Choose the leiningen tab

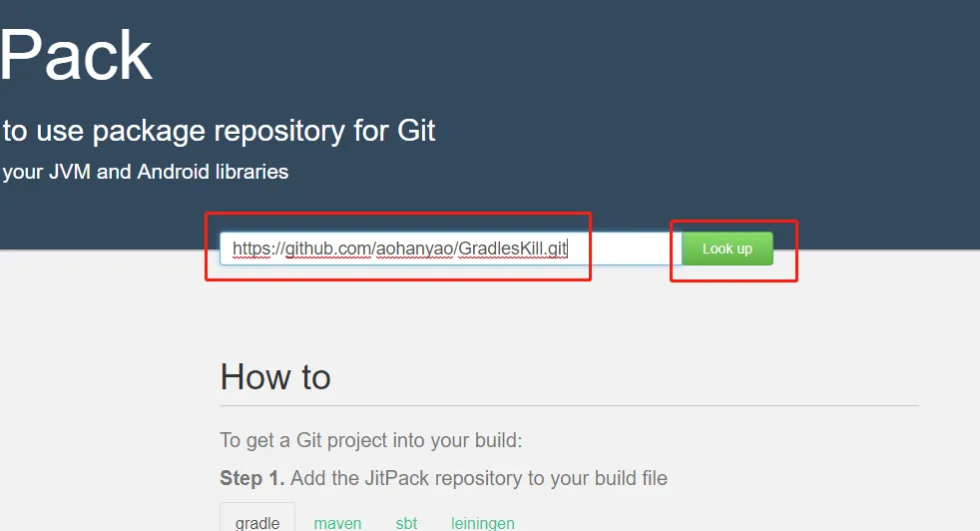(483, 522)
